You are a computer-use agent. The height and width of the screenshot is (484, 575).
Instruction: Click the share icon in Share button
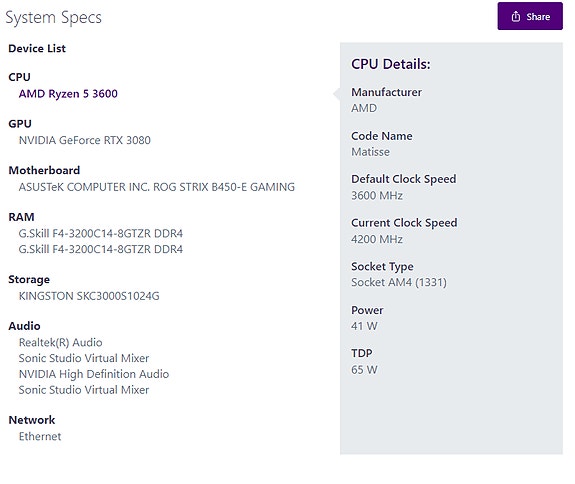(x=516, y=16)
